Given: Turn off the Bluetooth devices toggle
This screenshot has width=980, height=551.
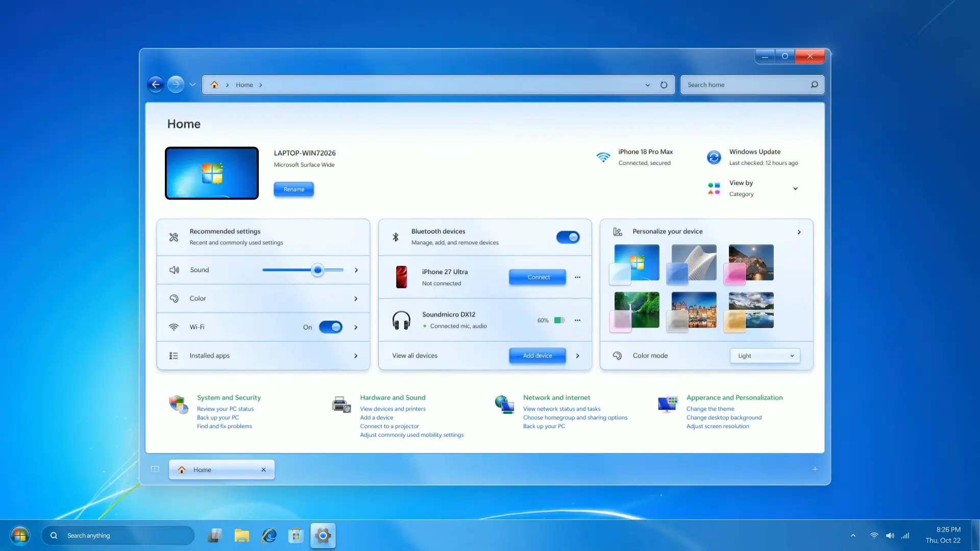Looking at the screenshot, I should (568, 237).
